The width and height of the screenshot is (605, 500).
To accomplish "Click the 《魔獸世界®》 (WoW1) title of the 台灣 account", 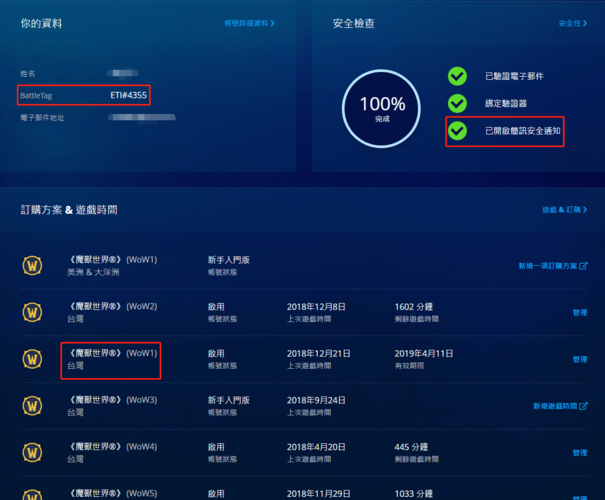I will coord(113,353).
